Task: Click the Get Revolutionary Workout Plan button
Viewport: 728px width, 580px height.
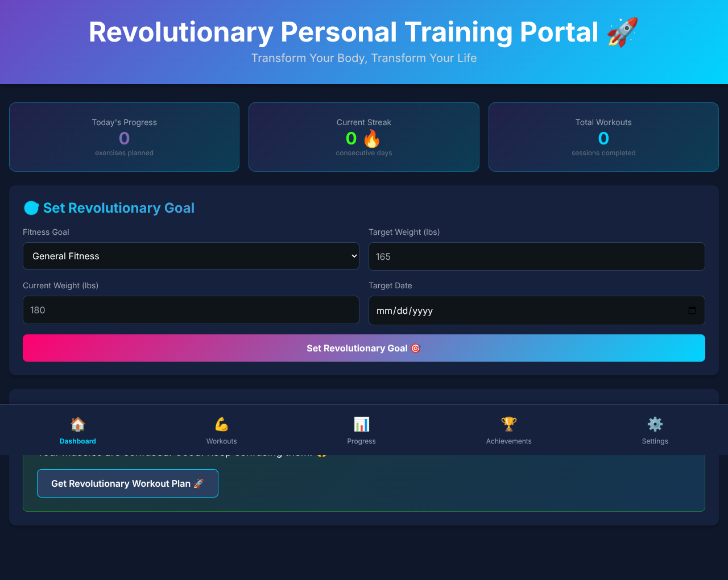Action: 127,483
